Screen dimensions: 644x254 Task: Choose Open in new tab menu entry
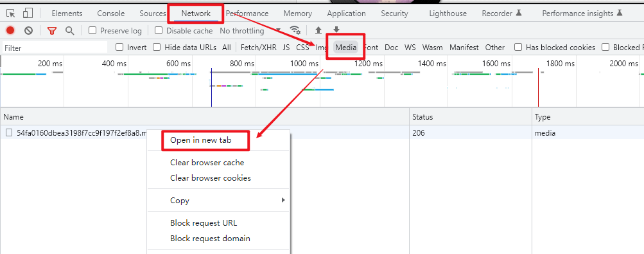[201, 140]
